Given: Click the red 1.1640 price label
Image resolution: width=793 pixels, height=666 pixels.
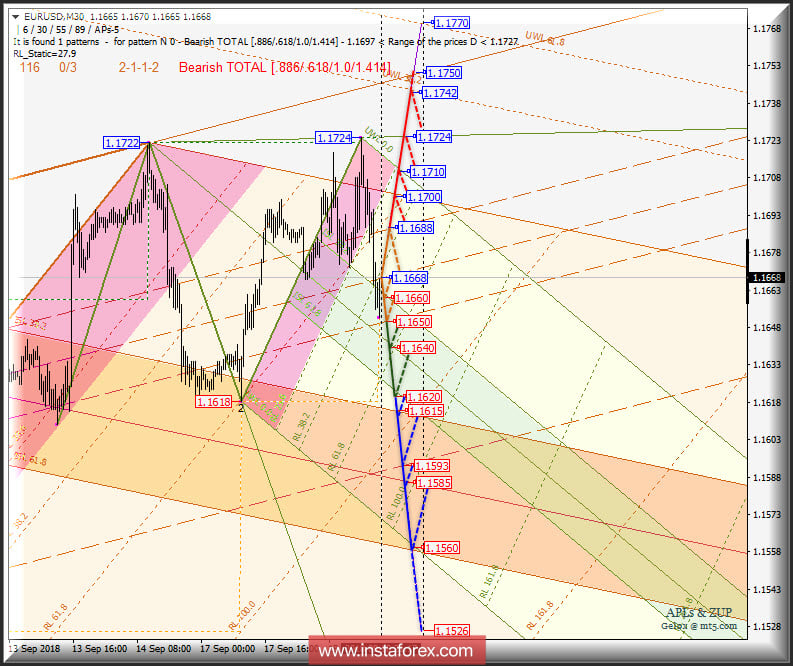Looking at the screenshot, I should (x=417, y=348).
